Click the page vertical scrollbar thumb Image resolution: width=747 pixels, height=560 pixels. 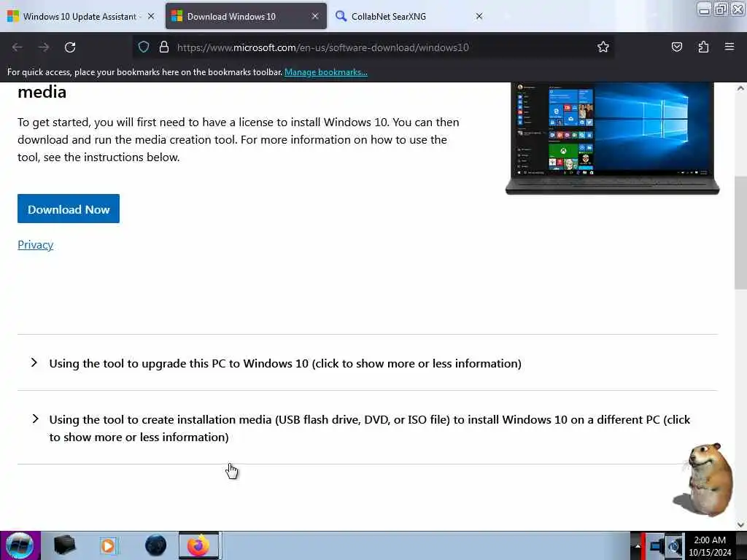[740, 233]
